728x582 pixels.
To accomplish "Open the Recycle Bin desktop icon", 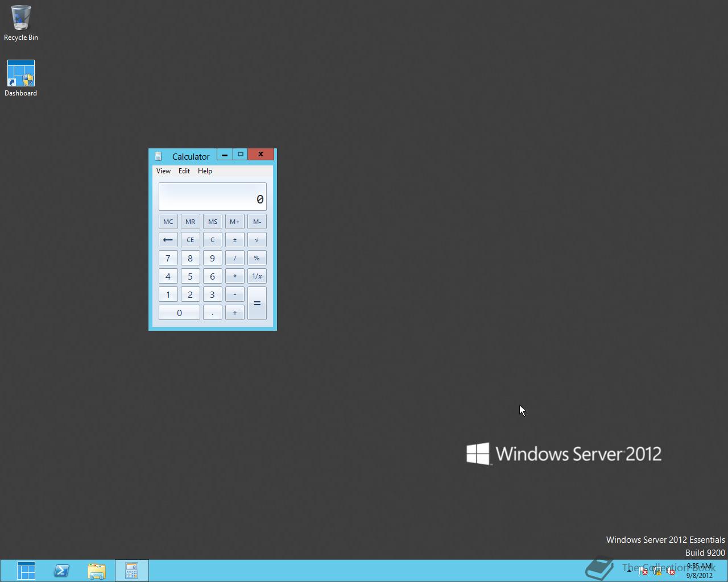I will tap(21, 23).
